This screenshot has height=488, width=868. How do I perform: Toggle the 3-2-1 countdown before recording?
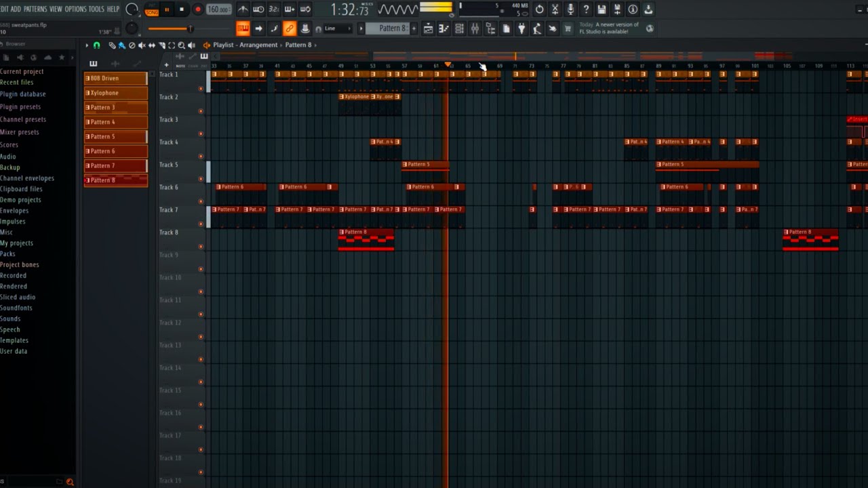click(x=274, y=9)
